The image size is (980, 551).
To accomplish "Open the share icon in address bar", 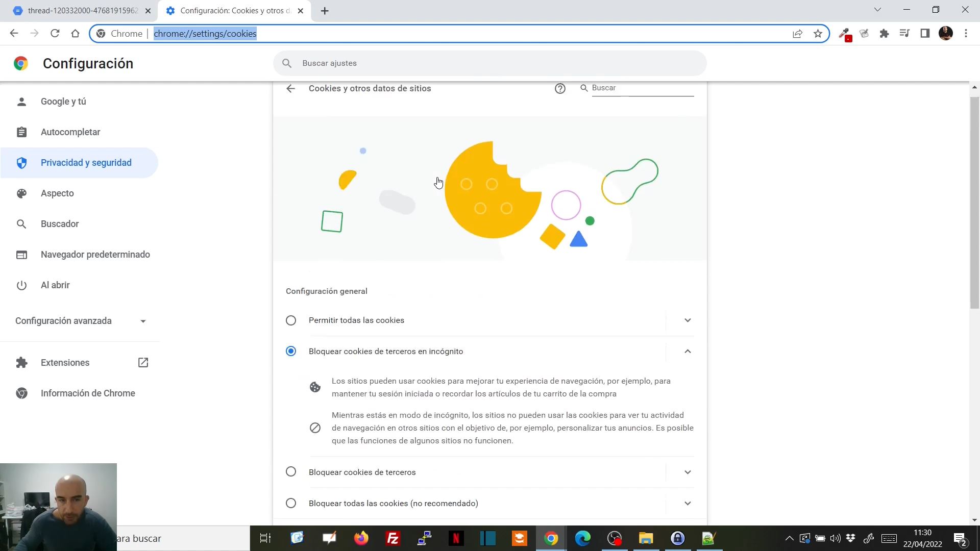I will click(797, 33).
